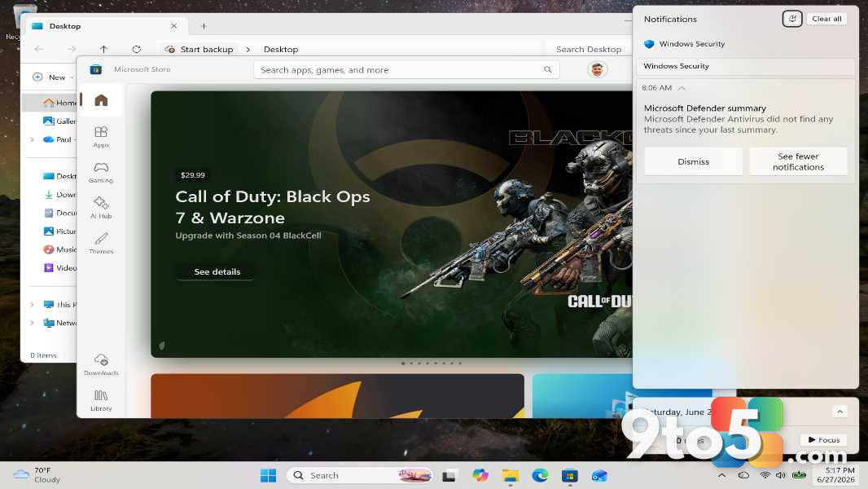Click the $29.99 price tag
The image size is (868, 489).
pos(193,175)
